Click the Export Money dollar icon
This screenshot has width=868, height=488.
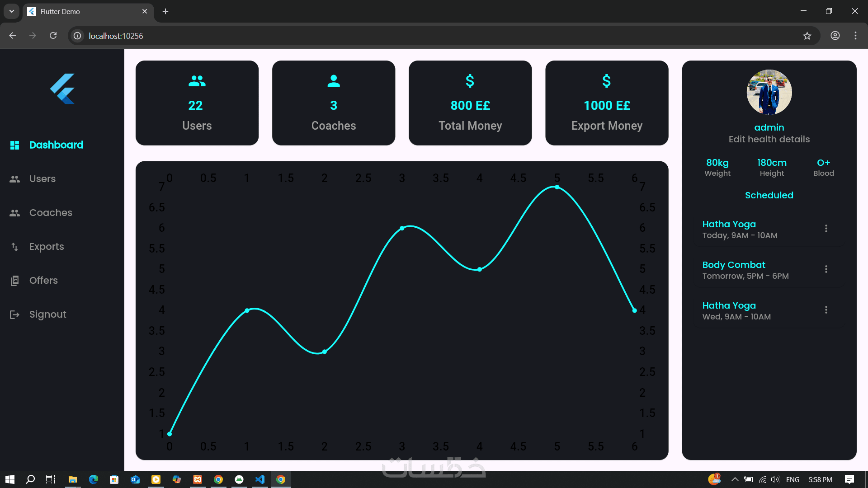607,81
